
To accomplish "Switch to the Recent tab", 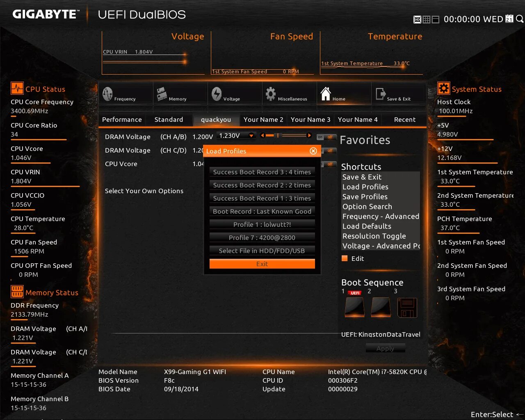I will pyautogui.click(x=405, y=119).
